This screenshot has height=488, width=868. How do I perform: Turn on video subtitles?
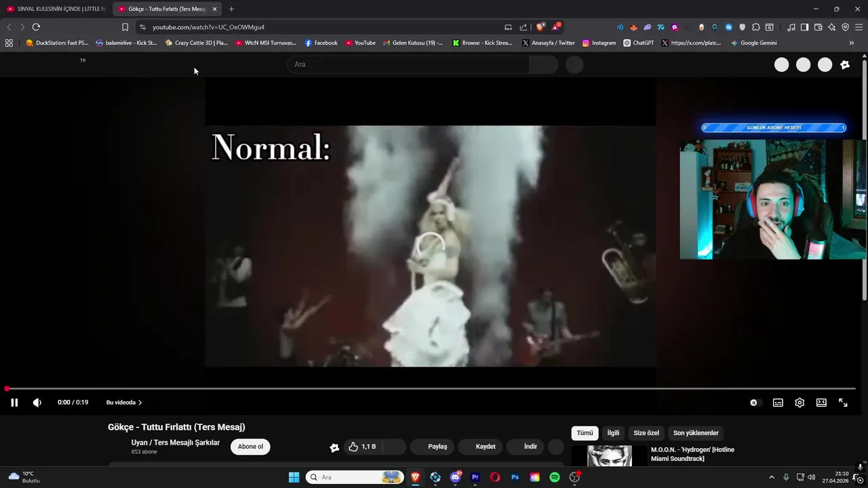tap(778, 403)
